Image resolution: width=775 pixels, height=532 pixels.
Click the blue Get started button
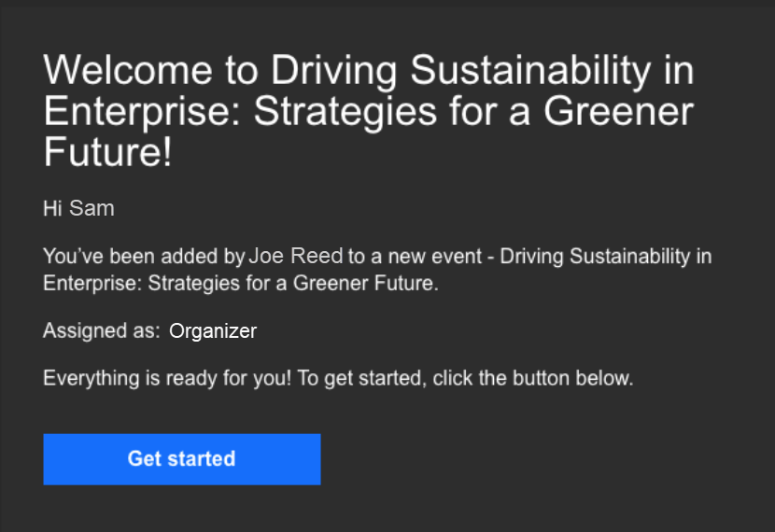click(x=181, y=459)
